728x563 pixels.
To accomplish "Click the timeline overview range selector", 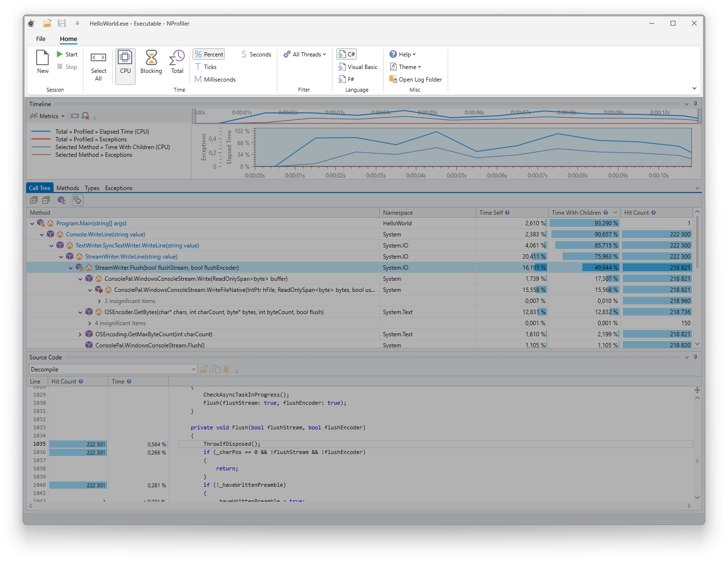I will click(x=446, y=116).
